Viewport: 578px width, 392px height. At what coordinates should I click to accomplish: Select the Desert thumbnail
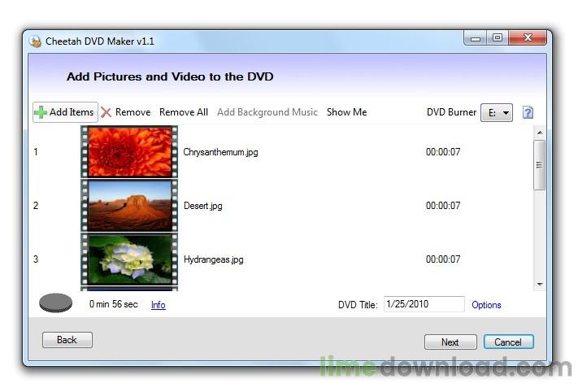click(129, 206)
